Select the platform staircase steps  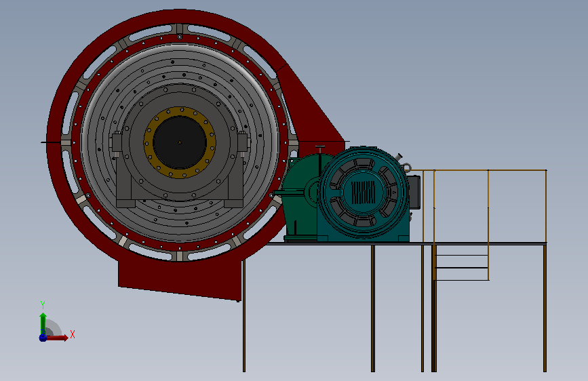pyautogui.click(x=462, y=268)
